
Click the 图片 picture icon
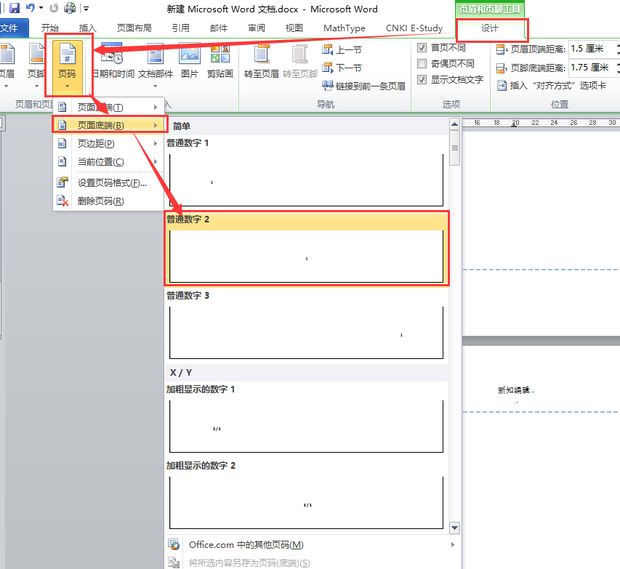(189, 61)
